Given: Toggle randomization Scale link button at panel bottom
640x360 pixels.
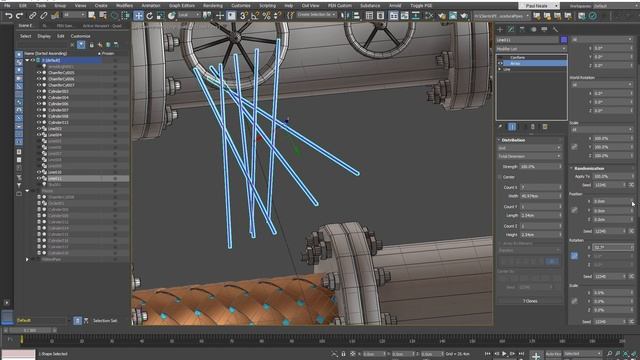Looking at the screenshot, I should [574, 301].
